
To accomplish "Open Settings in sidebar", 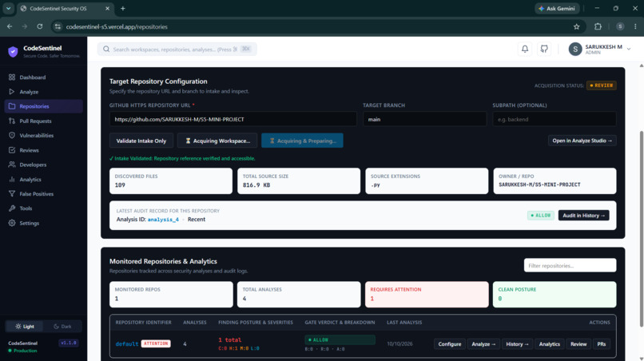I will click(x=43, y=223).
